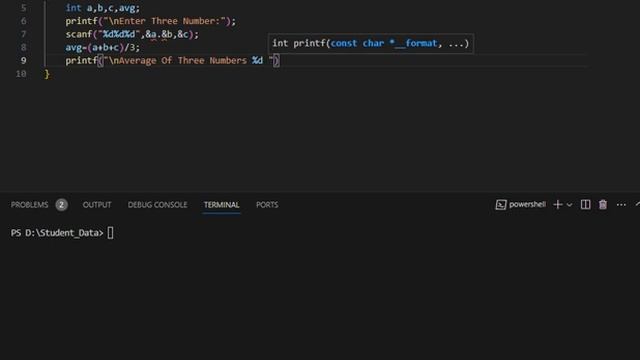Switch to the OUTPUT tab
Image resolution: width=640 pixels, height=360 pixels.
(97, 204)
